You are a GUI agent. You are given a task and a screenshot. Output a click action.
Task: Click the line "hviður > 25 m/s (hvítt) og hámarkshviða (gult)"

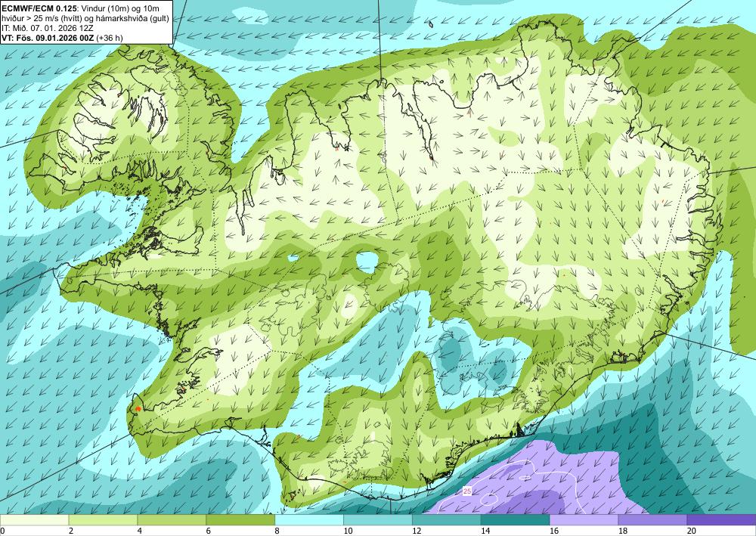(x=85, y=18)
